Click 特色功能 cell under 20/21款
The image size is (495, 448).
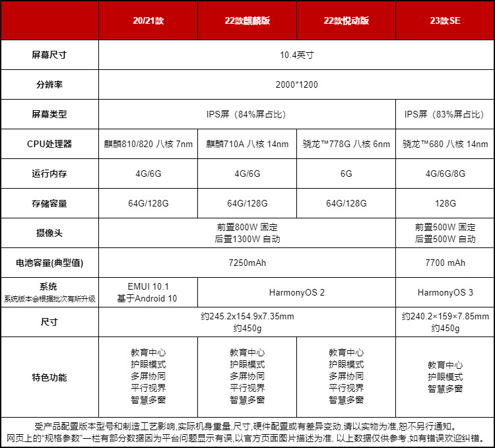[148, 377]
